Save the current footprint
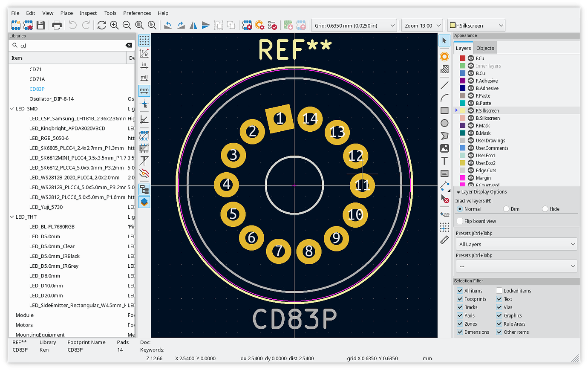The width and height of the screenshot is (588, 370). tap(40, 25)
